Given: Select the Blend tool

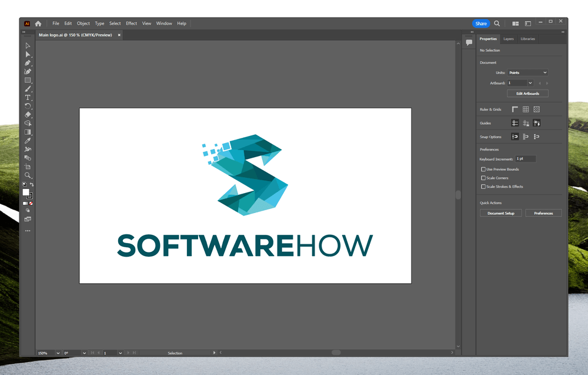Looking at the screenshot, I should click(28, 158).
